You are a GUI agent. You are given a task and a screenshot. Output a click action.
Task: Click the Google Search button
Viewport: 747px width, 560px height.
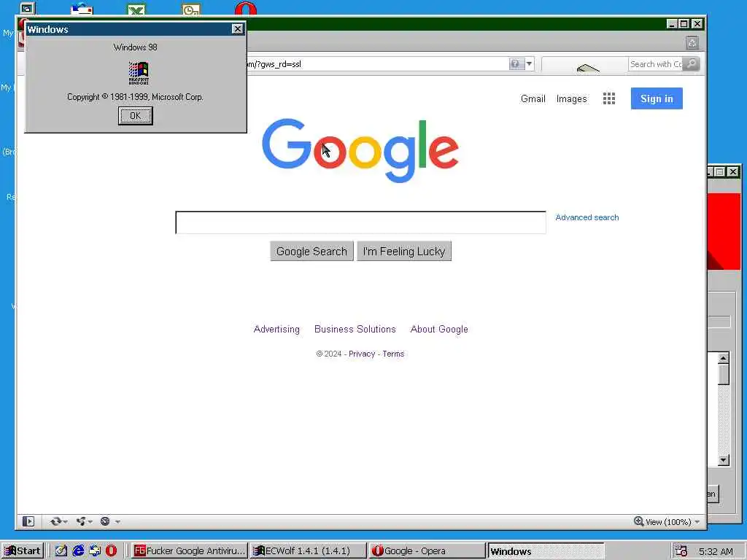[x=311, y=251]
